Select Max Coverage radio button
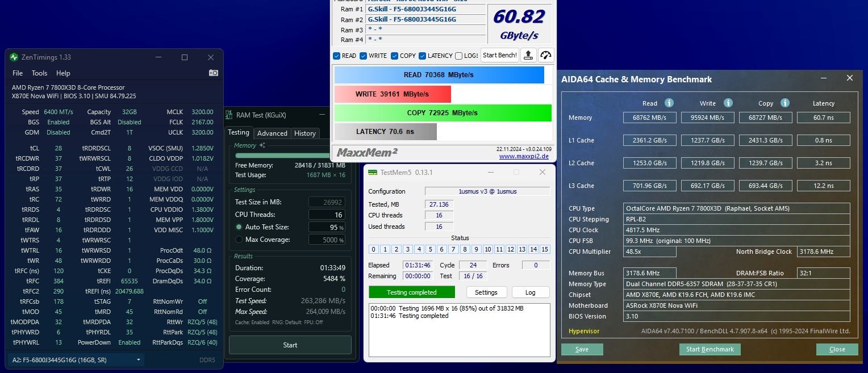 [x=239, y=240]
